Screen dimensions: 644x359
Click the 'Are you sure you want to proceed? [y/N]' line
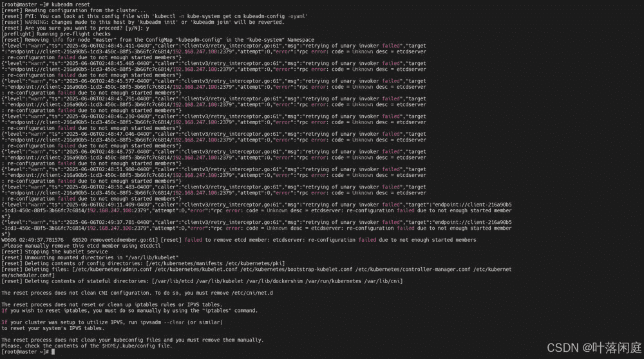tap(75, 28)
